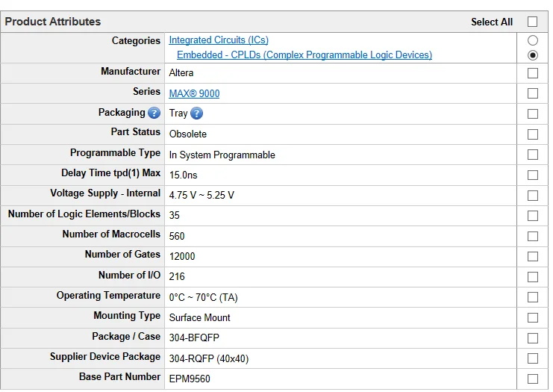The height and width of the screenshot is (392, 553).
Task: Tick the Voltage Supply - Internal checkbox
Action: coord(532,196)
